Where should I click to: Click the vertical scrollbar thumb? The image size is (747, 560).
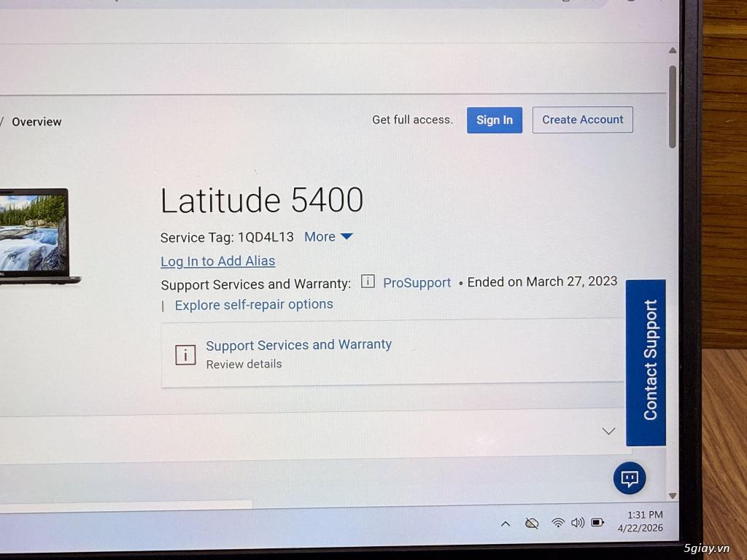point(673,106)
